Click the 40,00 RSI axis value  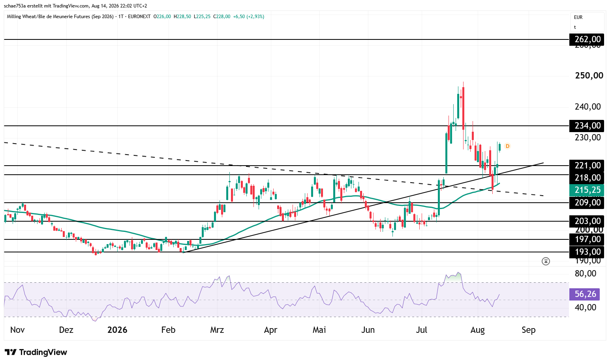[x=586, y=308]
